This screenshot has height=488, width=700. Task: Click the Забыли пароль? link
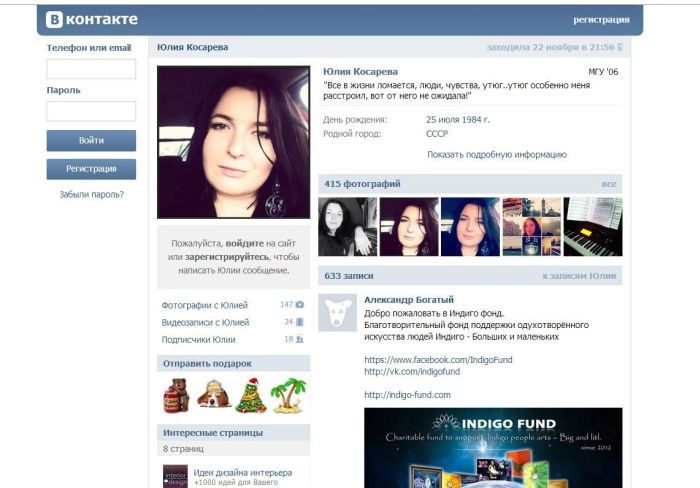pyautogui.click(x=91, y=195)
